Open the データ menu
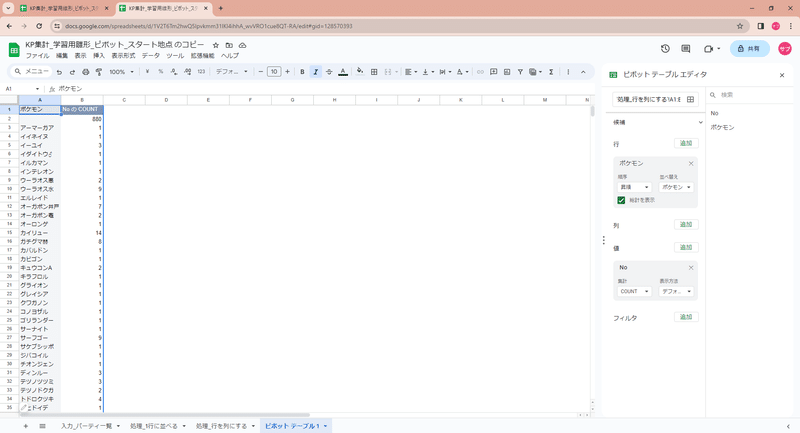The width and height of the screenshot is (800, 433). click(151, 56)
